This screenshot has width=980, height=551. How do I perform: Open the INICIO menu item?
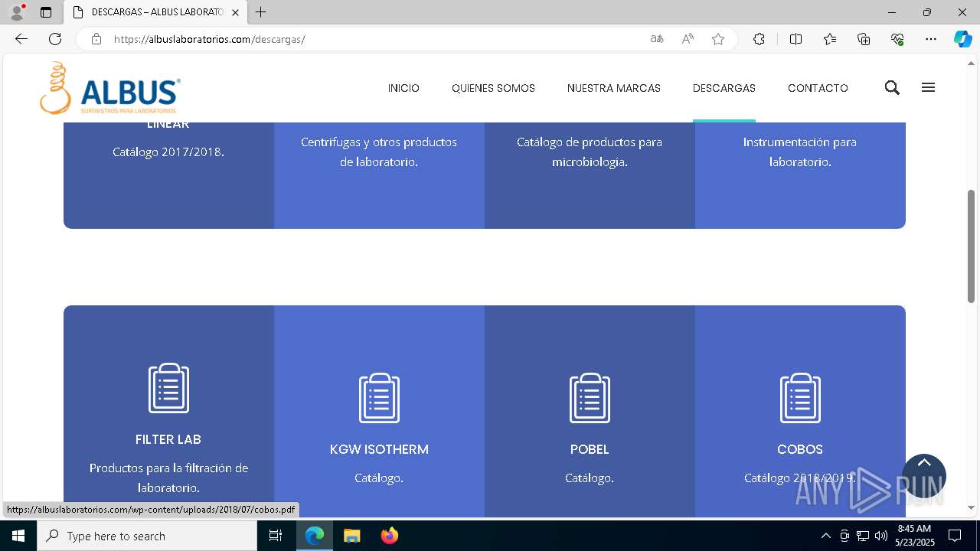(403, 88)
